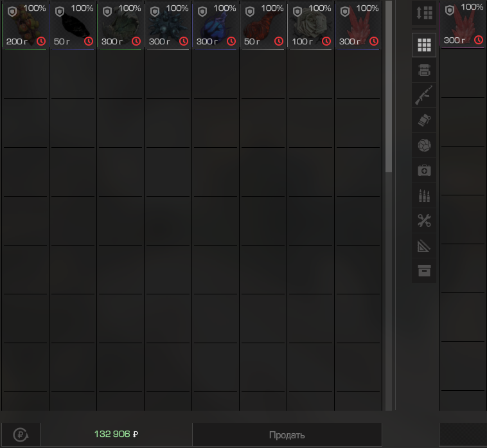Filter inventory by weapons rifle icon

(x=424, y=95)
